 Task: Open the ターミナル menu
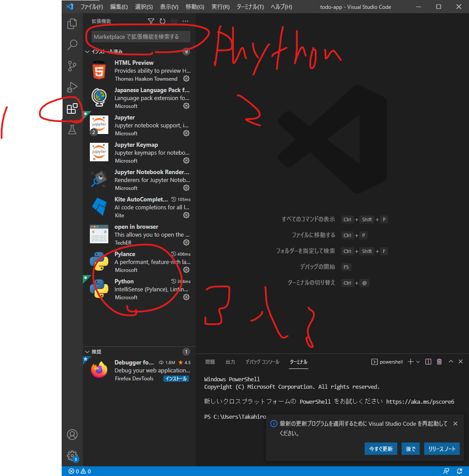[250, 7]
